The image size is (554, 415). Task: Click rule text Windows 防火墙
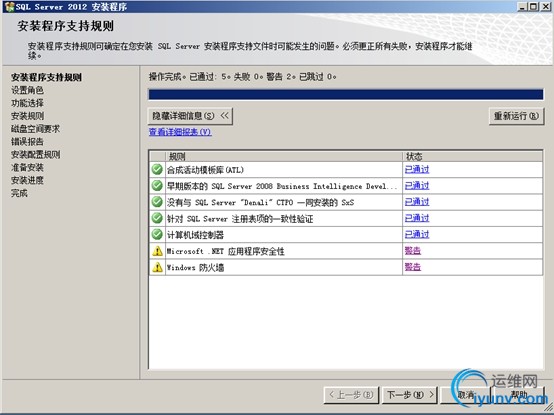[x=195, y=267]
